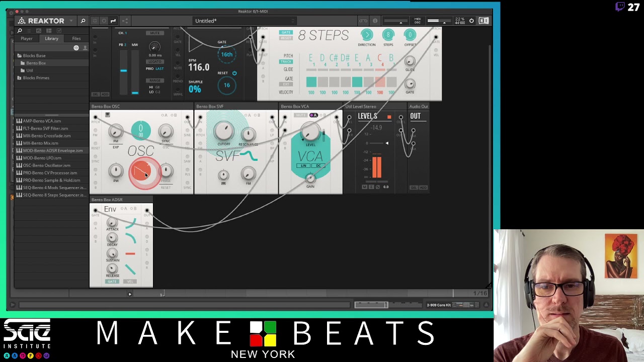Screen dimensions: 644x362
Task: Toggle GATE button on 8 Steps sequencer
Action: point(286,33)
